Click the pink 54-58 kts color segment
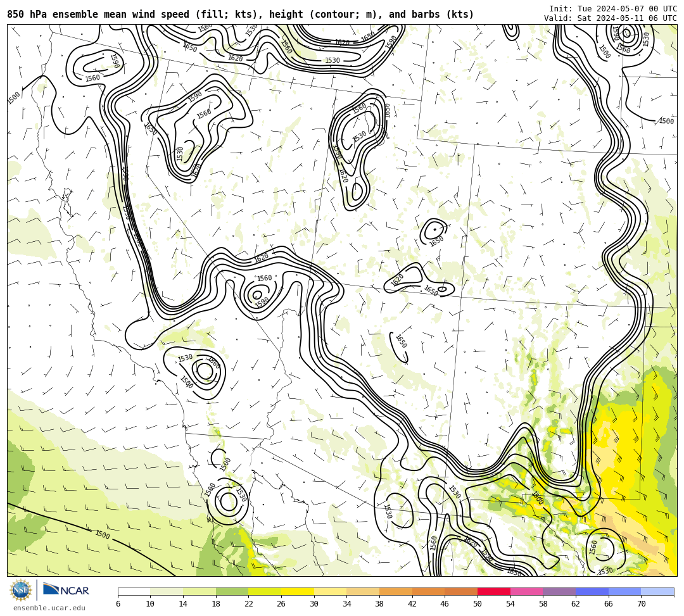 [x=526, y=591]
